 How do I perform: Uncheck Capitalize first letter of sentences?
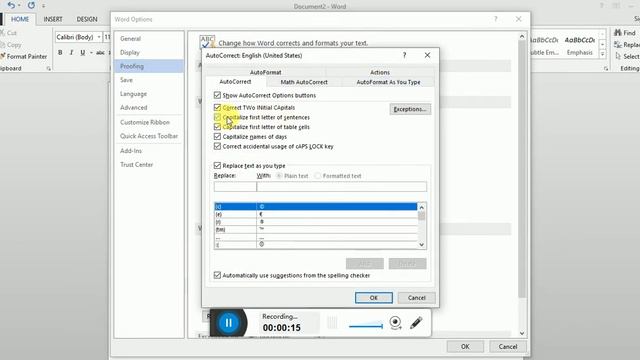tap(217, 117)
